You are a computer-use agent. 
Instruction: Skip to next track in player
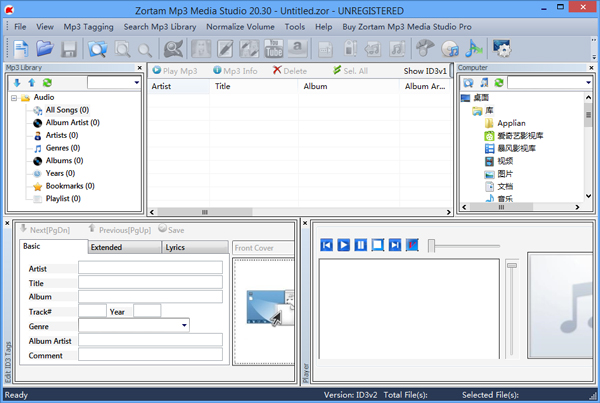[x=395, y=245]
